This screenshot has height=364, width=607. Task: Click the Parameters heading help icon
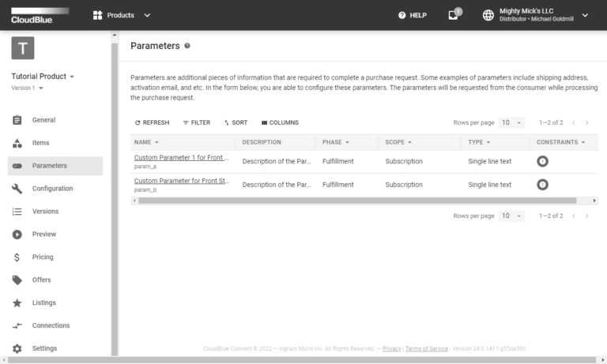click(x=187, y=46)
